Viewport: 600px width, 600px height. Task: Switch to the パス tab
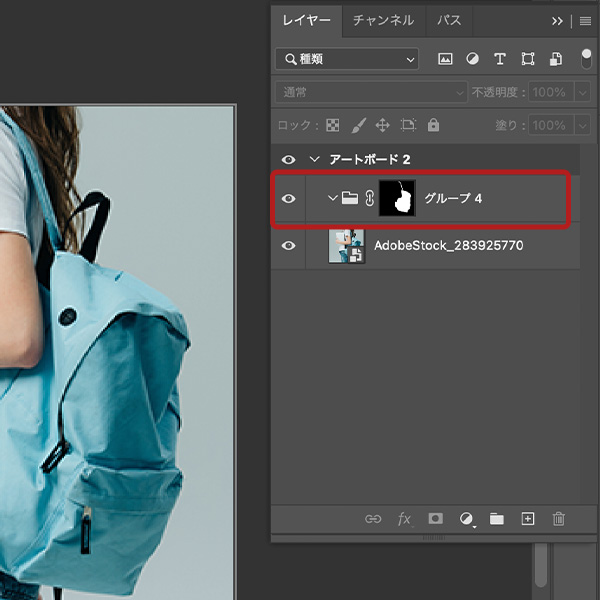click(447, 20)
